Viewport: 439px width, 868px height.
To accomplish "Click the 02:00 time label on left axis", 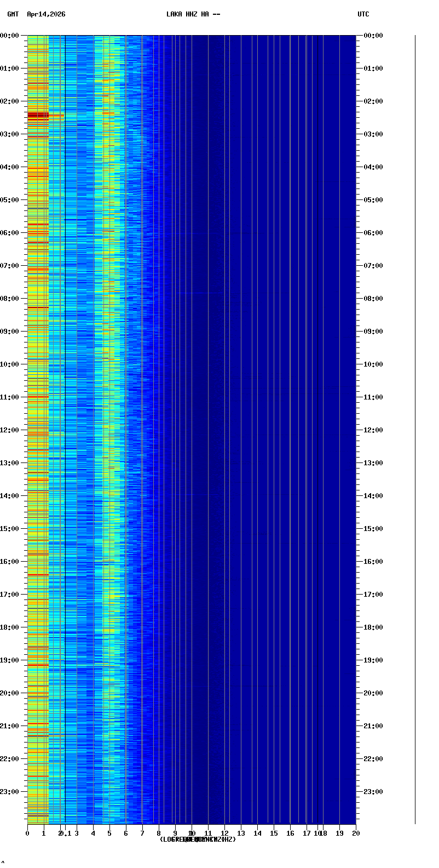I will (x=9, y=101).
